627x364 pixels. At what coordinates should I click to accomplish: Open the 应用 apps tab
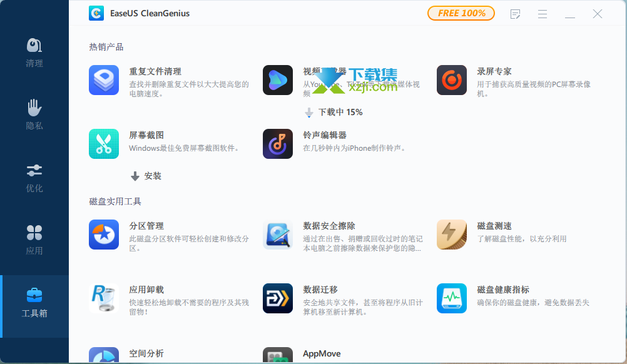pos(34,240)
